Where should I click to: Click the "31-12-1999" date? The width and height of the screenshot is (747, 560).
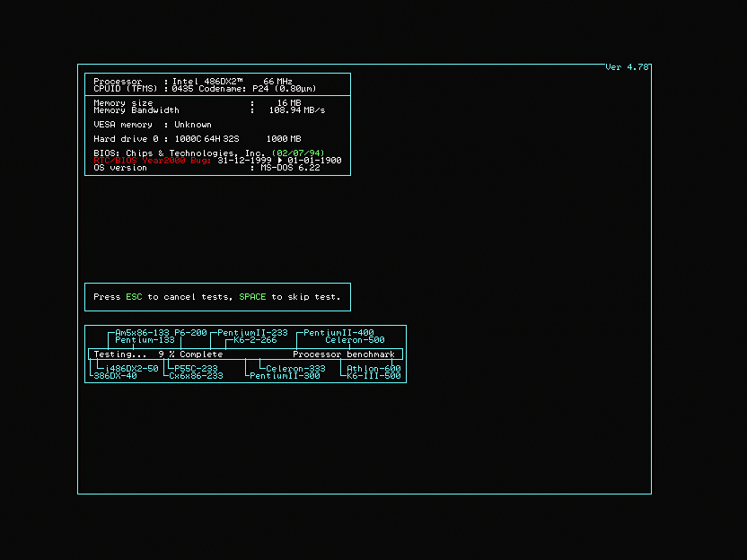coord(244,160)
